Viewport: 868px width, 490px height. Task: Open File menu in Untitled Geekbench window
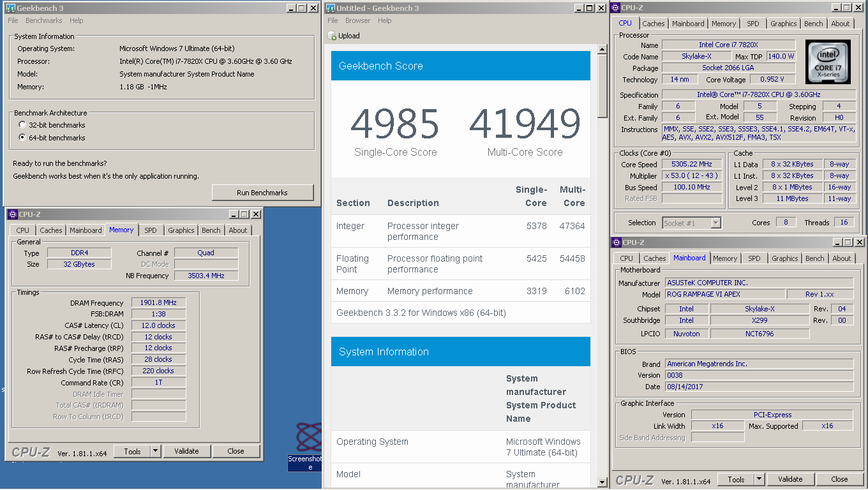point(333,20)
